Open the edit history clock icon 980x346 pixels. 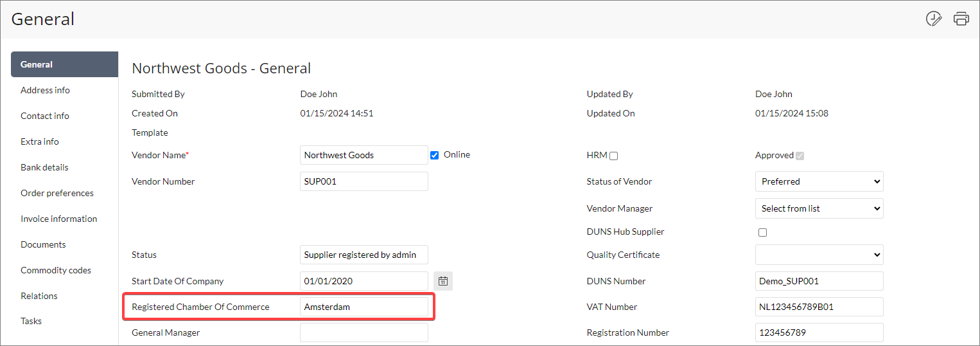[x=934, y=19]
